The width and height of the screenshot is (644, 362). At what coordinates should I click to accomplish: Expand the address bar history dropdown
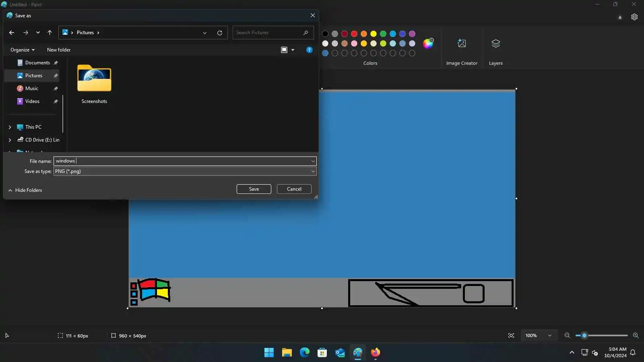tap(205, 33)
